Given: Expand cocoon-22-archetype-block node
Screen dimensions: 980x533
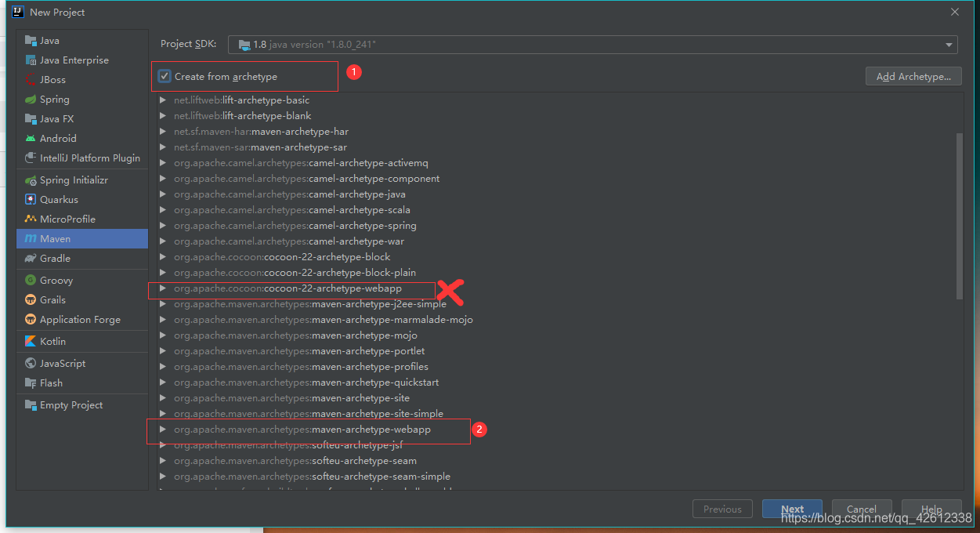Looking at the screenshot, I should 163,257.
